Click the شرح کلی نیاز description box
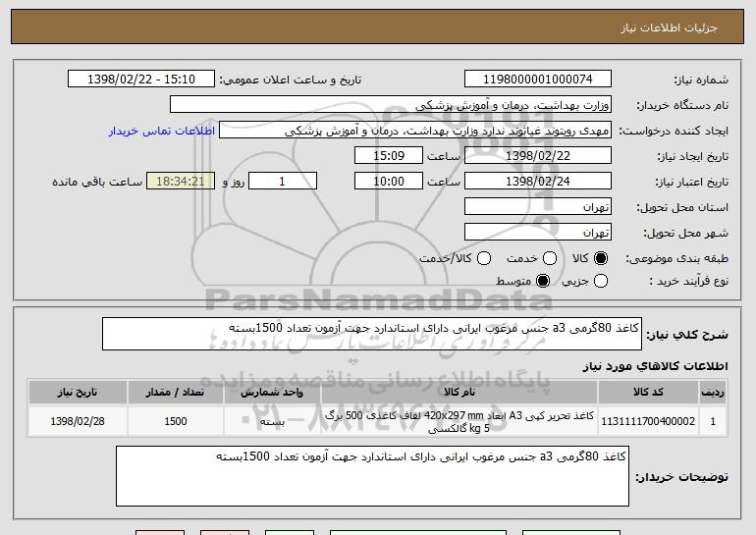 372,334
